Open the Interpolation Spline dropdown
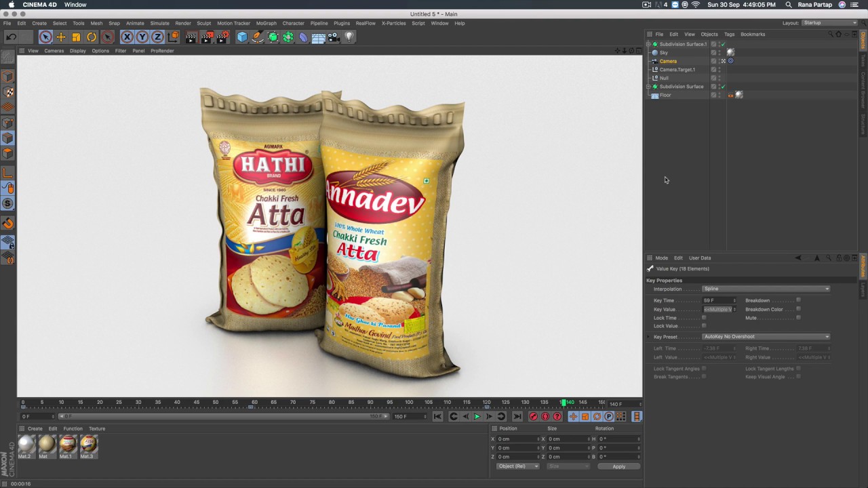 pos(766,289)
